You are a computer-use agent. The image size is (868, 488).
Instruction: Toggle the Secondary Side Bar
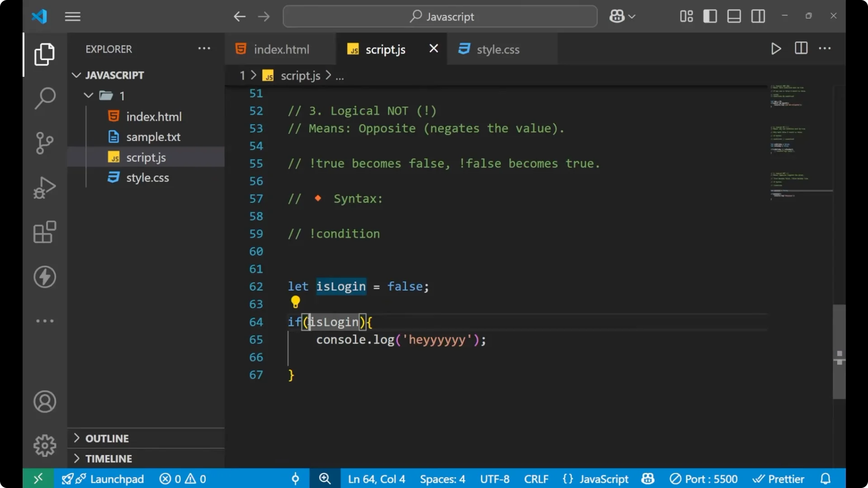[758, 16]
